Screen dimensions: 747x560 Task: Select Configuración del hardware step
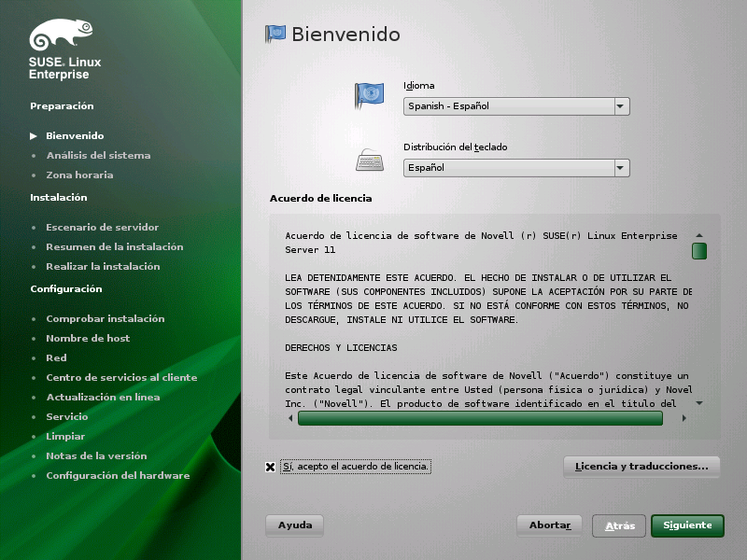coord(118,475)
